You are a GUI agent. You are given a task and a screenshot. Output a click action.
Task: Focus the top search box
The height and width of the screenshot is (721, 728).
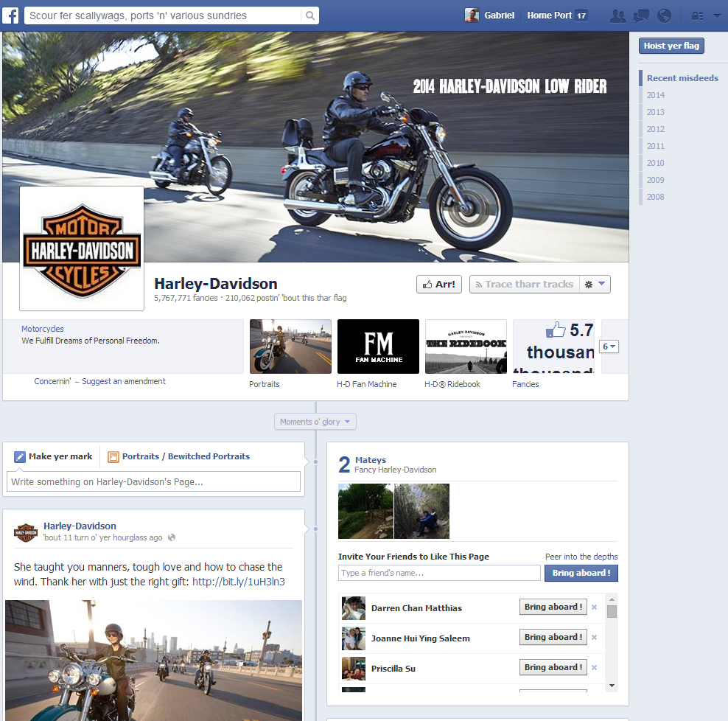point(164,15)
